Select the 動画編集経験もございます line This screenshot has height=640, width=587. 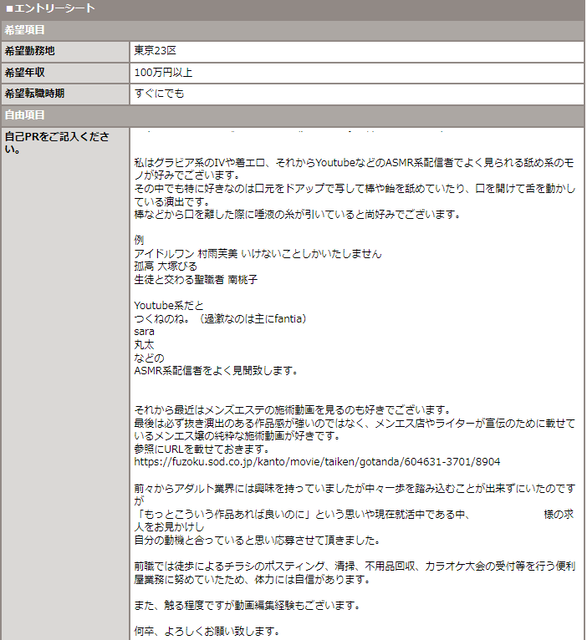point(247,605)
